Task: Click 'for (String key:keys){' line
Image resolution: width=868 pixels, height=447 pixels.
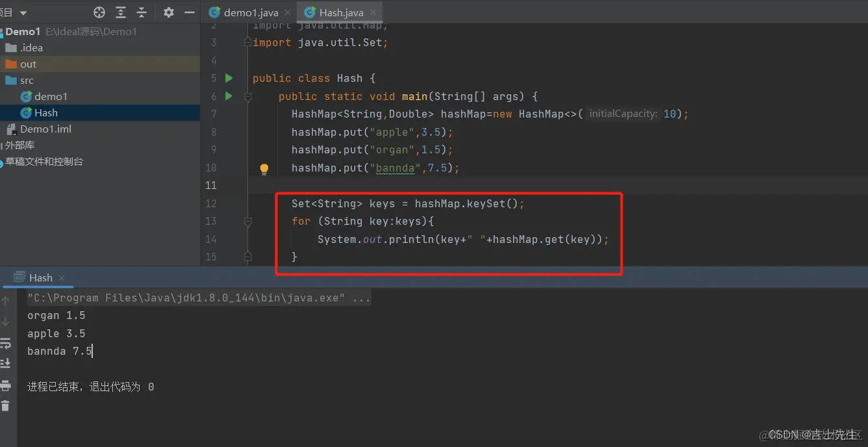Action: (x=363, y=222)
